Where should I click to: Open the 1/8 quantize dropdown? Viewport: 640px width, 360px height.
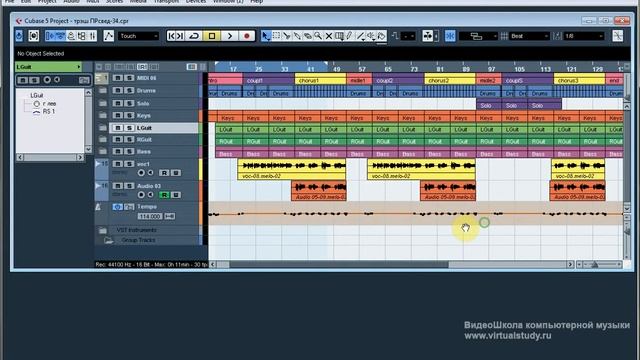583,36
